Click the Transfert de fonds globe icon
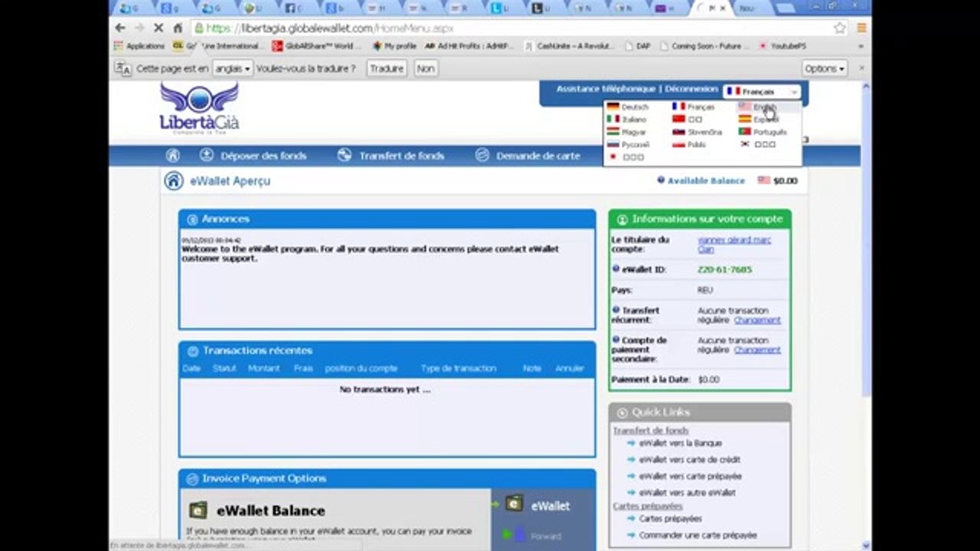This screenshot has width=980, height=551. (x=345, y=155)
